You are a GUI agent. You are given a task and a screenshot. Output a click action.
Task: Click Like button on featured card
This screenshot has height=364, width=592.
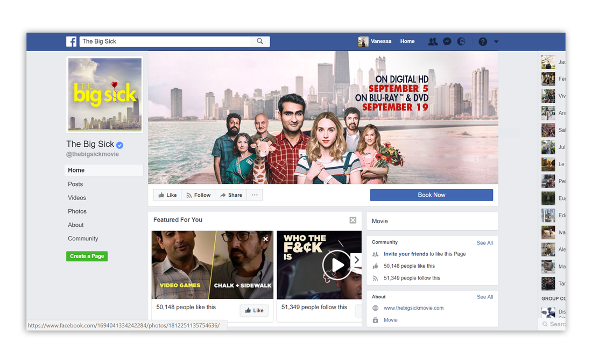coord(254,310)
